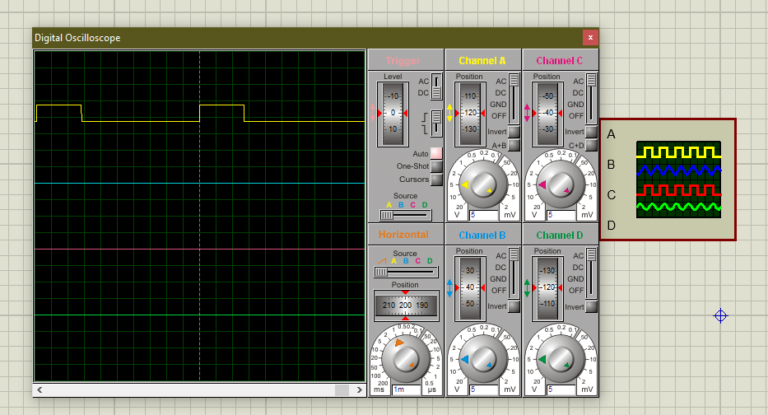Click the Horizontal Source selector slider
Screen dimensions: 768x415
click(405, 272)
